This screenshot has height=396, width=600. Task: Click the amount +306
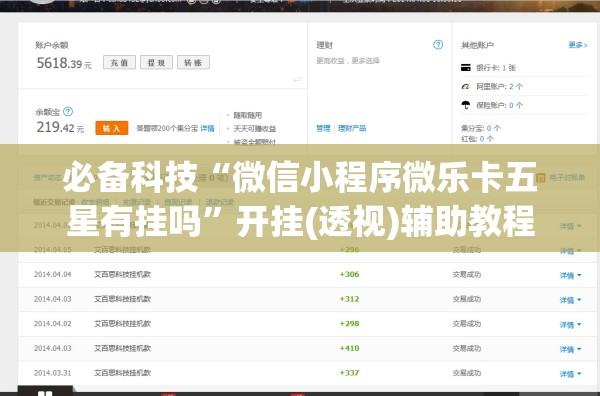click(x=349, y=274)
